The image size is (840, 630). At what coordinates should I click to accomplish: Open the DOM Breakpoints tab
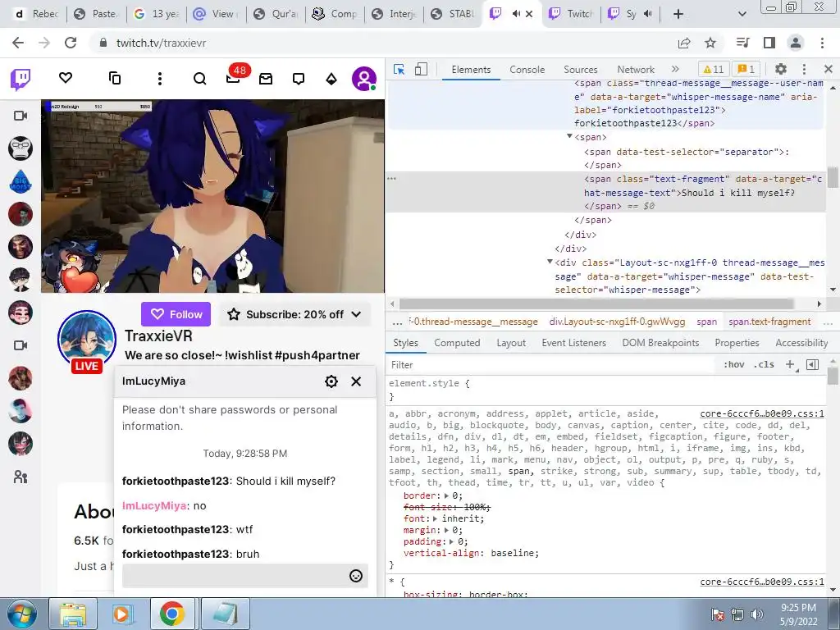pos(660,343)
